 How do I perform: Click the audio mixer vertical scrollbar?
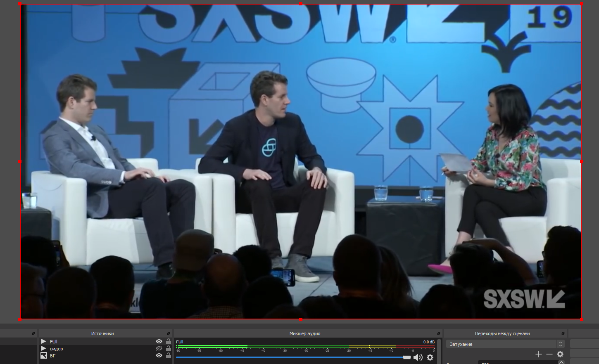pos(440,351)
